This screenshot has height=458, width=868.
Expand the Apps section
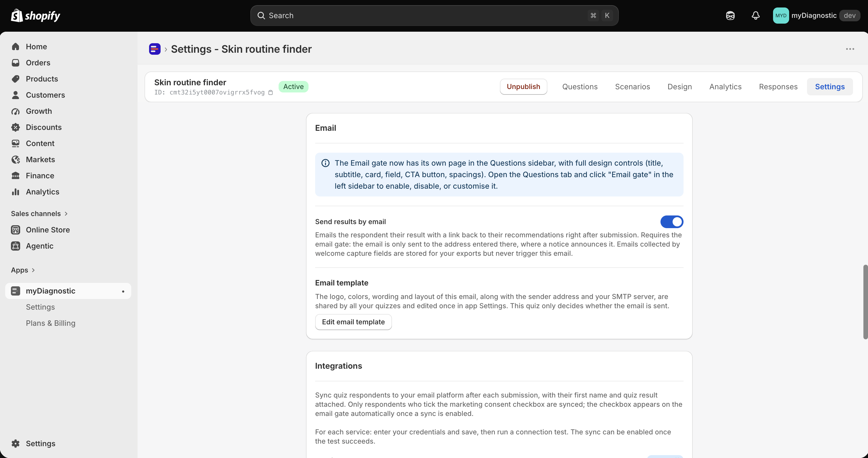coord(23,270)
